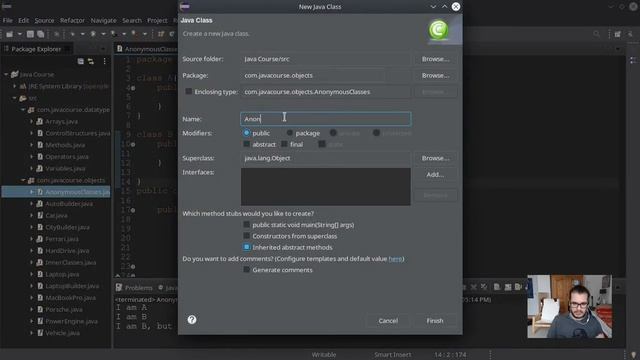This screenshot has height=360, width=640.
Task: Expand the Arrays.java tree node
Action: click(31, 121)
